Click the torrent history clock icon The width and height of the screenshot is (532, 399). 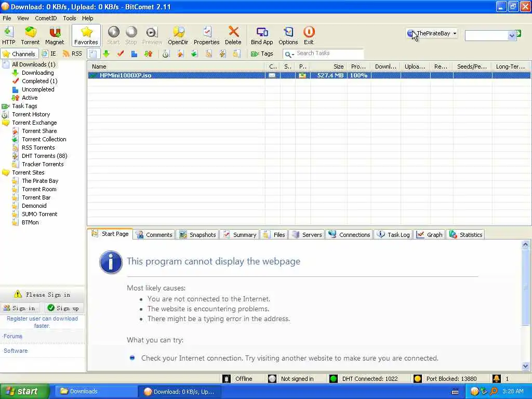166,54
